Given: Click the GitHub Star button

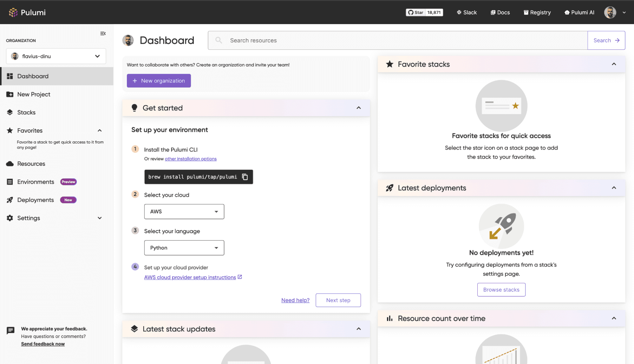Looking at the screenshot, I should point(415,12).
